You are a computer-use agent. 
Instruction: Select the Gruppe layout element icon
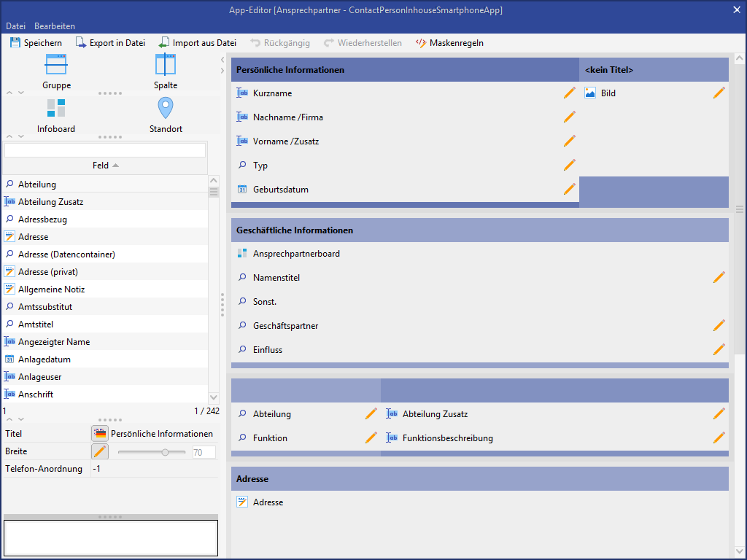coord(56,65)
